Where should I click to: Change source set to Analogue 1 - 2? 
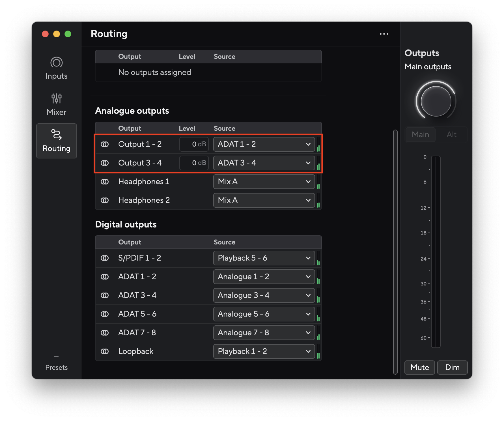(x=264, y=277)
